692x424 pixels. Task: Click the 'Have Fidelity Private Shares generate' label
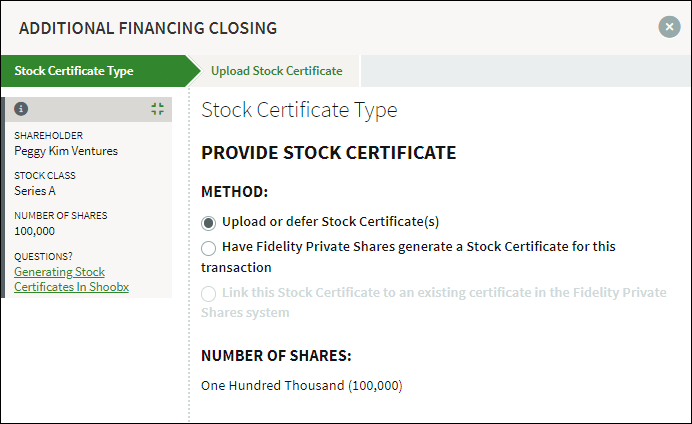click(408, 257)
